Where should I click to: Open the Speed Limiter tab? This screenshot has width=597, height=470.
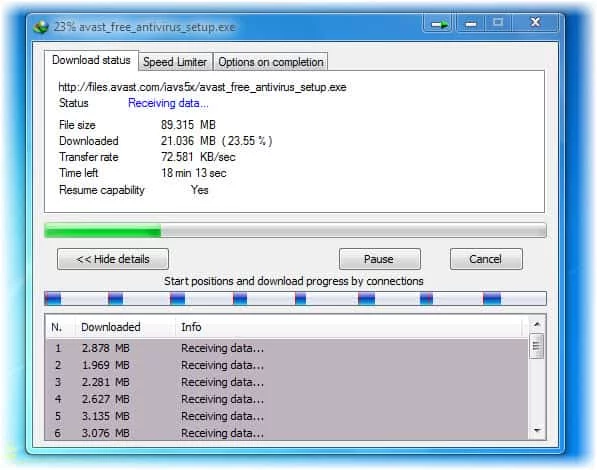[x=175, y=62]
